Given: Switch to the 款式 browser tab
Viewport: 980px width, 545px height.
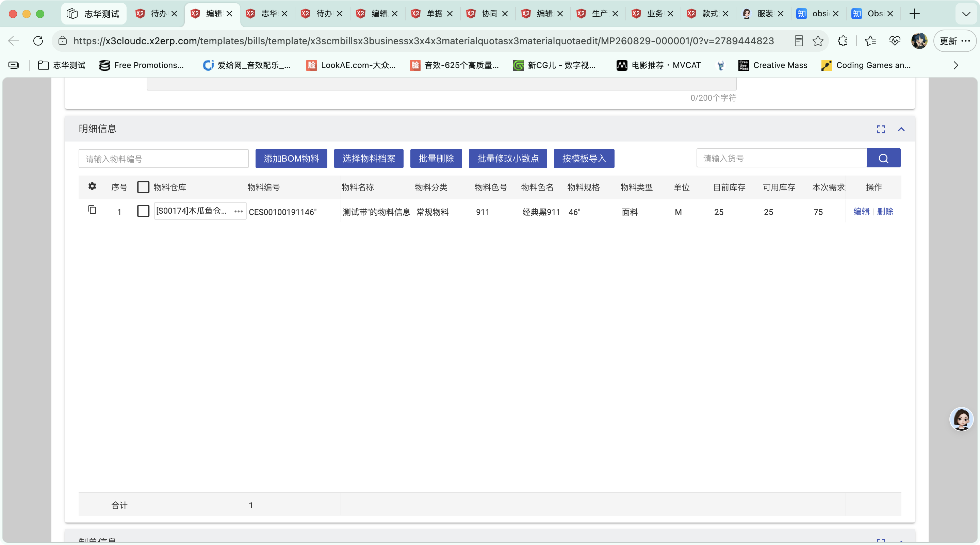Looking at the screenshot, I should point(708,14).
